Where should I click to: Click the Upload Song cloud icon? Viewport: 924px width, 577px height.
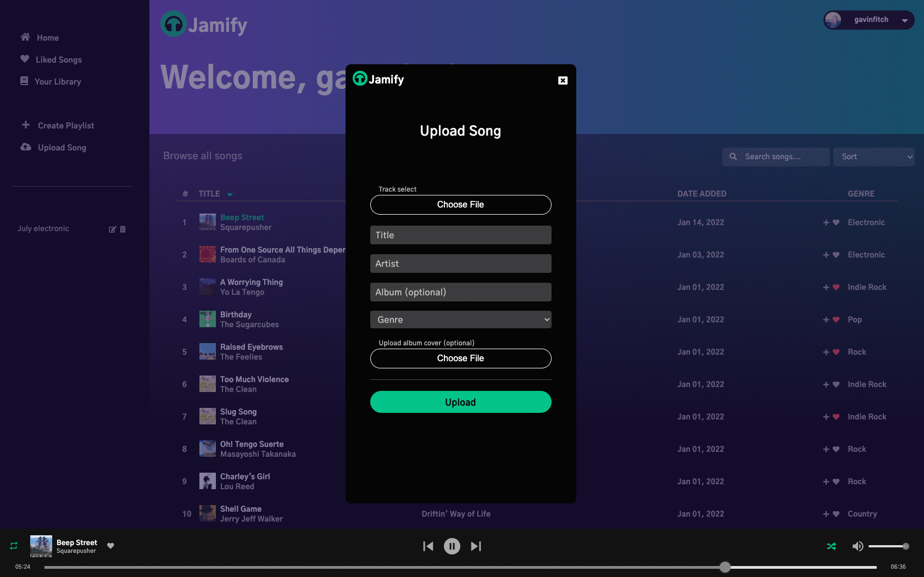point(24,147)
